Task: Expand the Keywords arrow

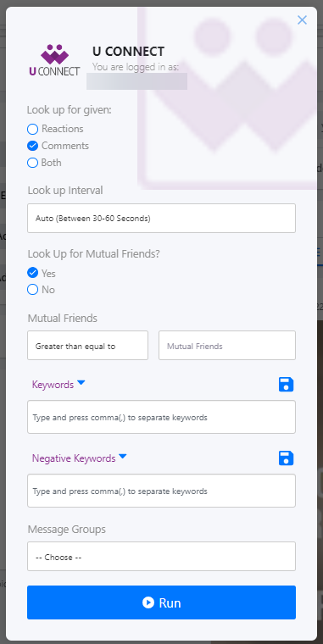Action: [81, 383]
